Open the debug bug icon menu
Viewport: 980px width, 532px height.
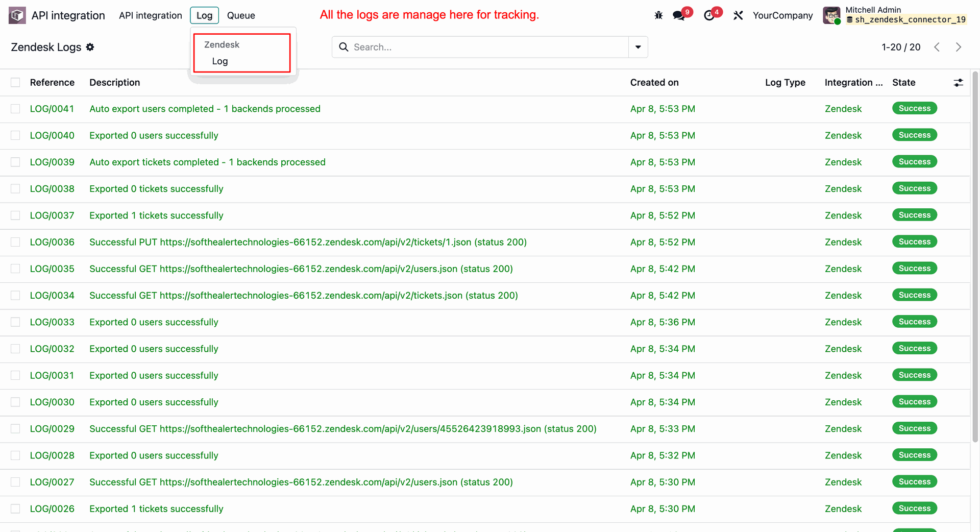point(658,15)
